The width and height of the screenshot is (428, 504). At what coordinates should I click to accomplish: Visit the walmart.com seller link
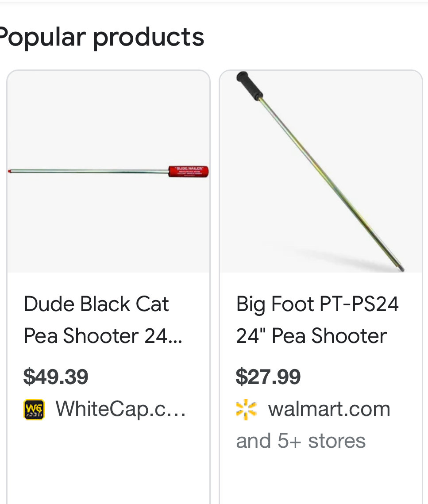329,409
